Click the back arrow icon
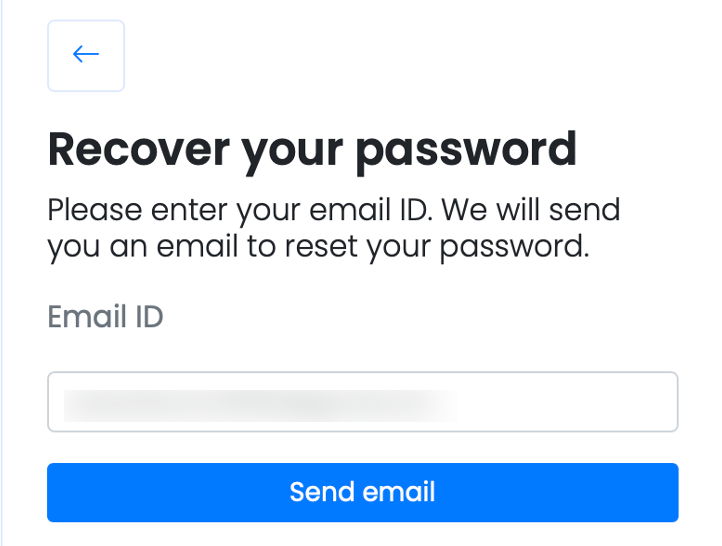 pos(86,55)
